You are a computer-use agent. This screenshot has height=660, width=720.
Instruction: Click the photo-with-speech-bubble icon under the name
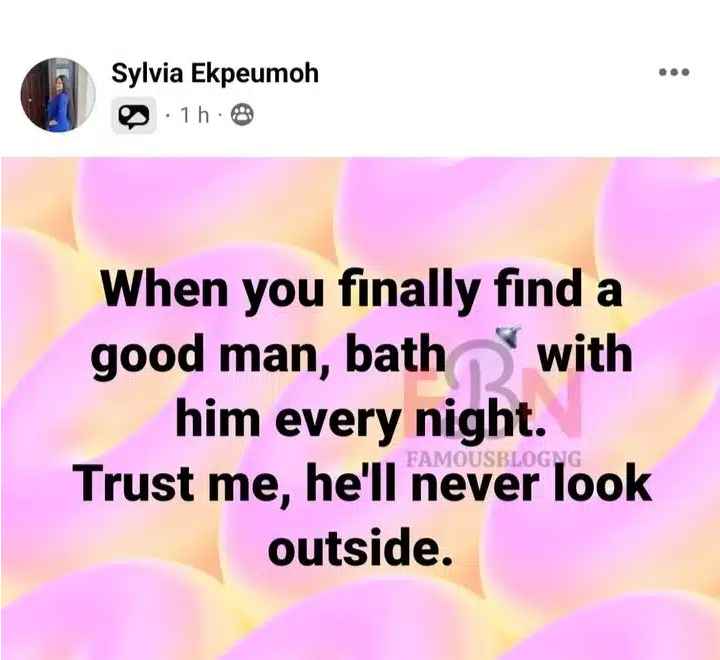pyautogui.click(x=134, y=116)
